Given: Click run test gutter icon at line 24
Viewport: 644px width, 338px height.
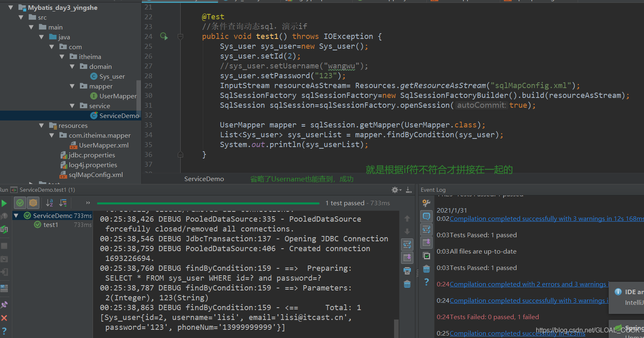Looking at the screenshot, I should click(x=164, y=36).
